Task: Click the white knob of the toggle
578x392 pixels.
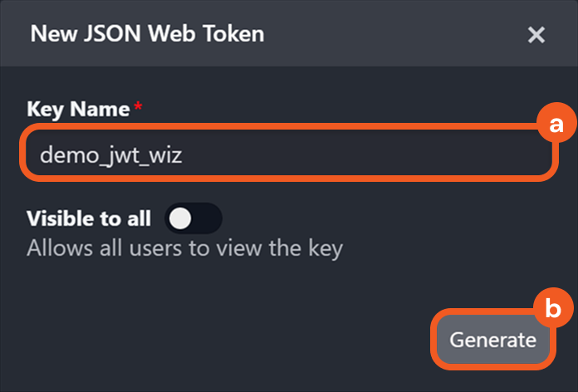Action: (x=180, y=218)
